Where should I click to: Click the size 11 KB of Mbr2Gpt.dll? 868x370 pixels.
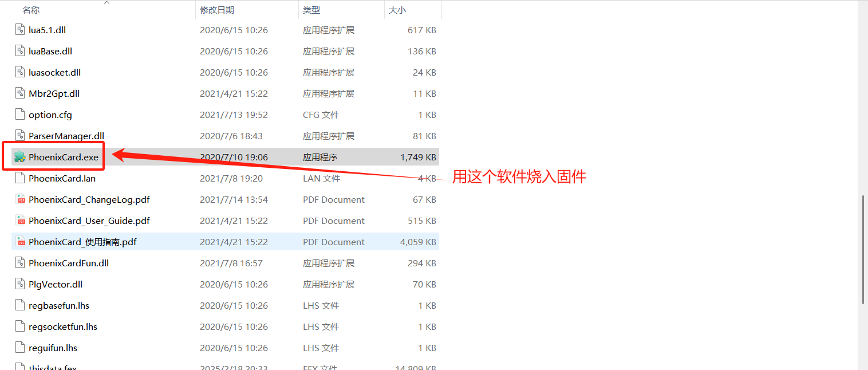click(x=424, y=93)
